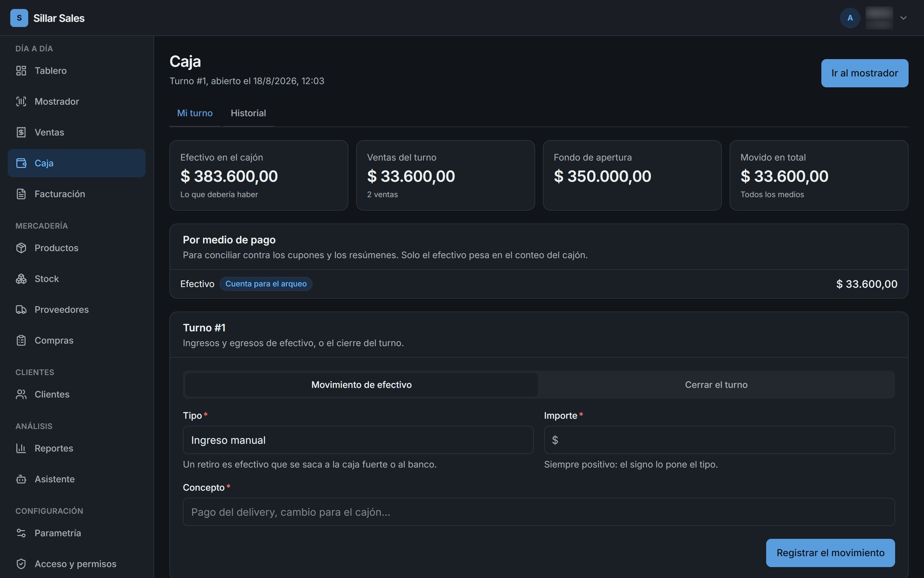This screenshot has height=578, width=924.
Task: Open the Parametría sliders icon
Action: [x=21, y=533]
